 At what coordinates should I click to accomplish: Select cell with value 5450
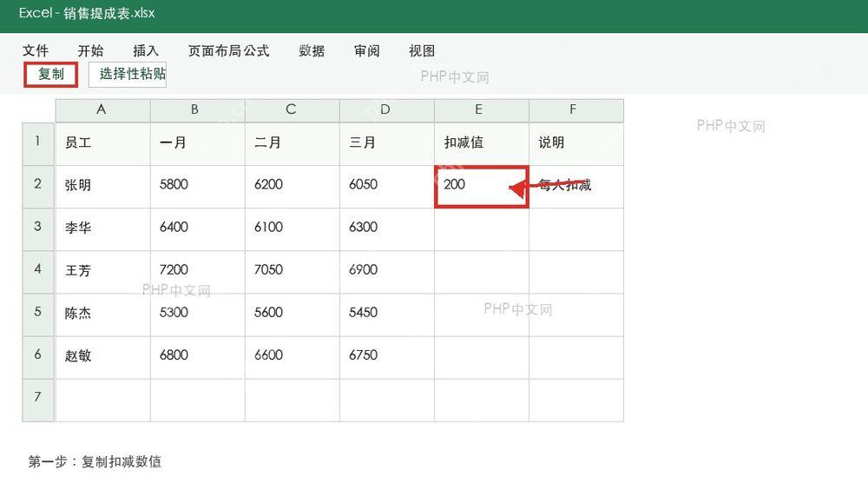(386, 315)
